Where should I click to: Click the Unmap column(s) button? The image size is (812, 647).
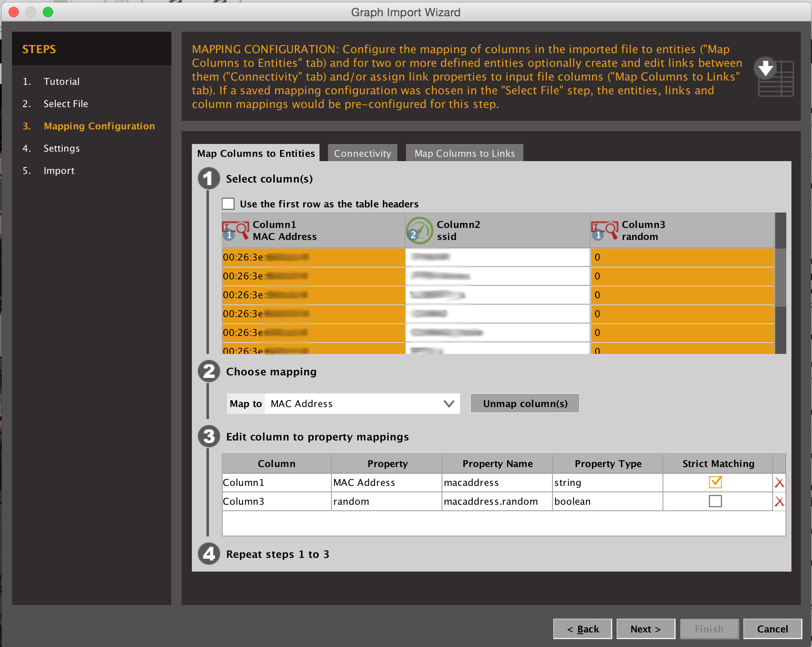(x=525, y=404)
